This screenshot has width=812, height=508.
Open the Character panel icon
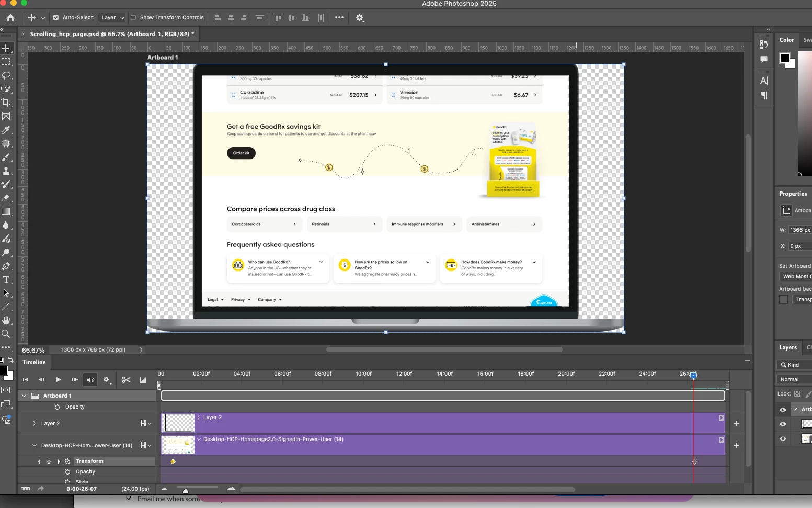point(764,81)
